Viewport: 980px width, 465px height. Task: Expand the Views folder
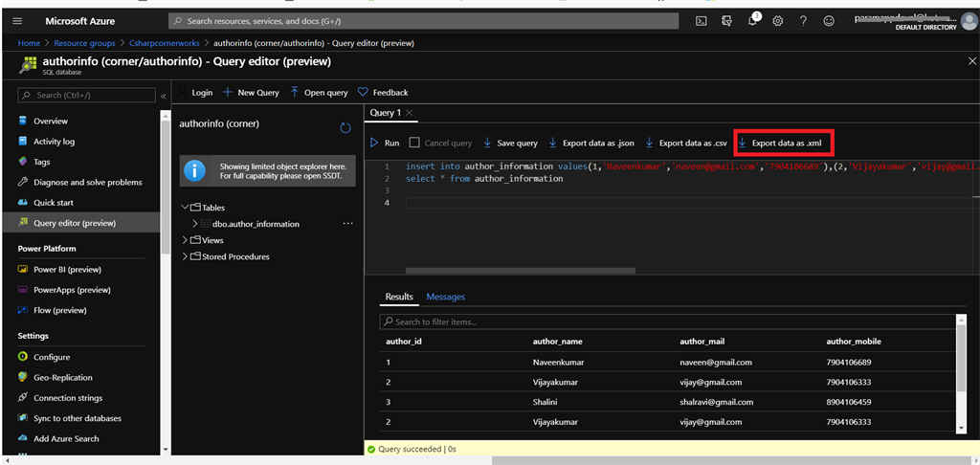coord(185,240)
